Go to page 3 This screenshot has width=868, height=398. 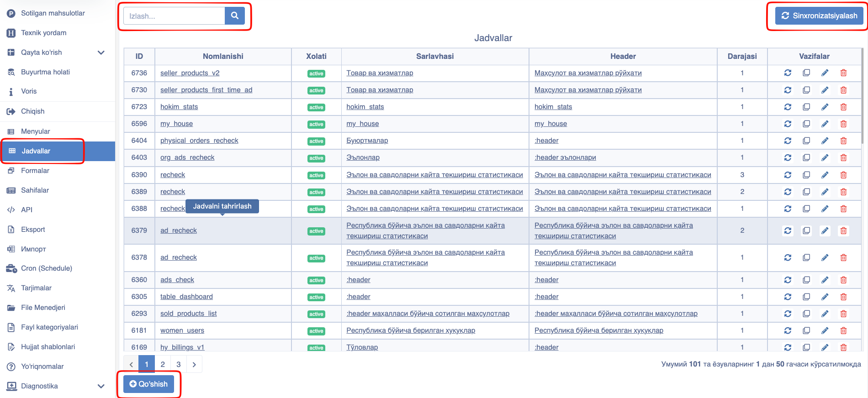click(x=179, y=364)
